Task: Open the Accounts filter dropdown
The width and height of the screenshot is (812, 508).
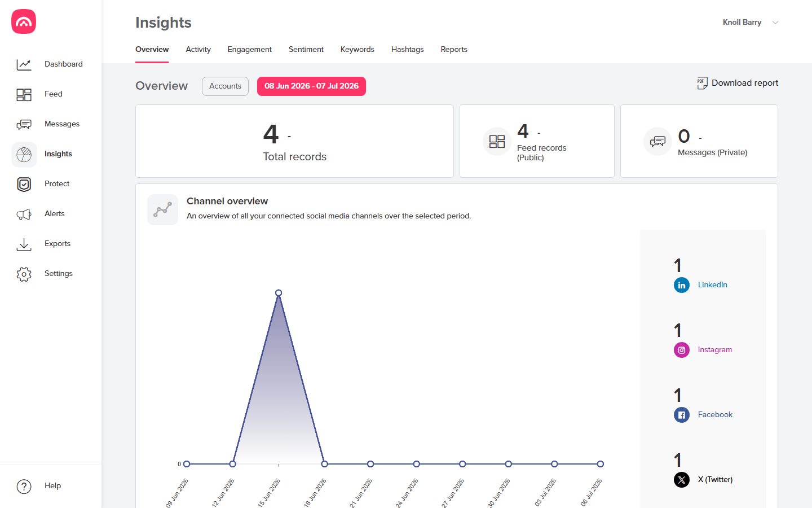Action: tap(225, 86)
